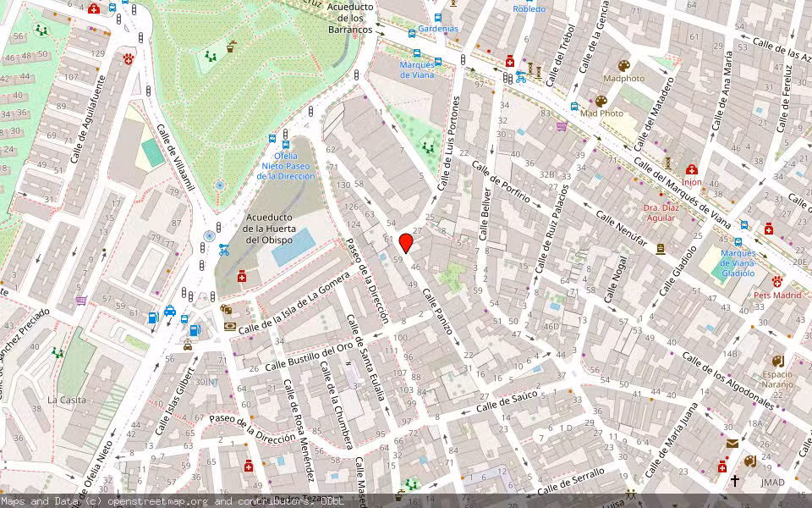Click the Calle de Serrallo street label

pyautogui.click(x=571, y=482)
